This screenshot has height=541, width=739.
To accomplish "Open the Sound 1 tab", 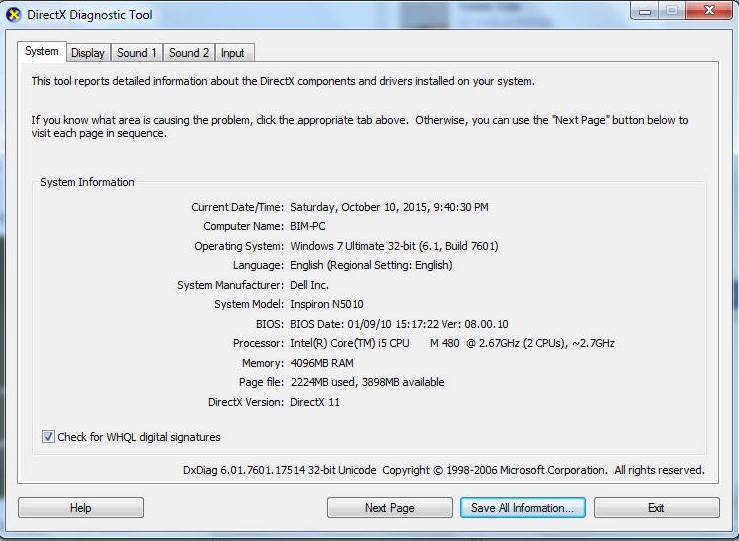I will click(137, 53).
